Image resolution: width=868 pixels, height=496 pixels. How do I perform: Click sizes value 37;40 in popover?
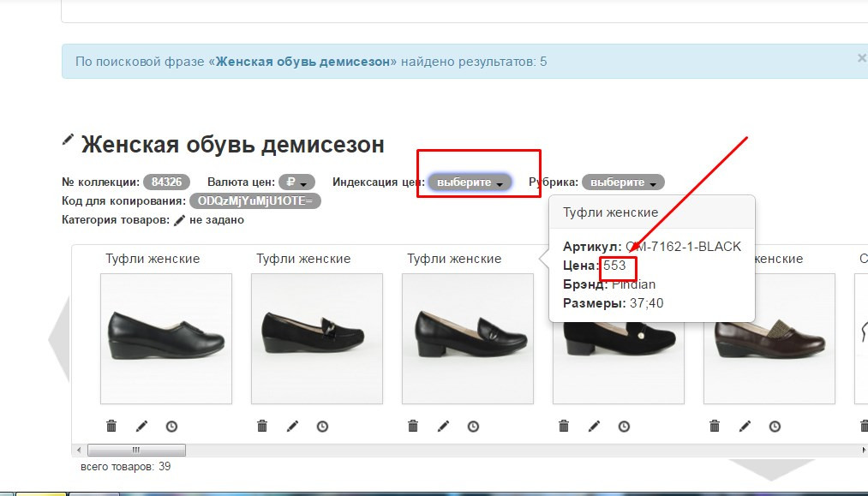[647, 303]
